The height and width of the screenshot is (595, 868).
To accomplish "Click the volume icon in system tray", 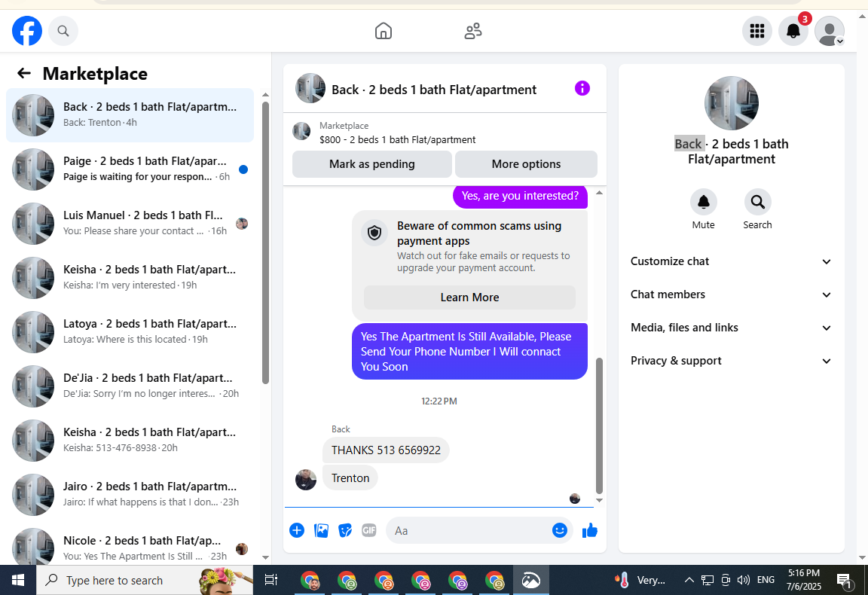I will click(744, 580).
